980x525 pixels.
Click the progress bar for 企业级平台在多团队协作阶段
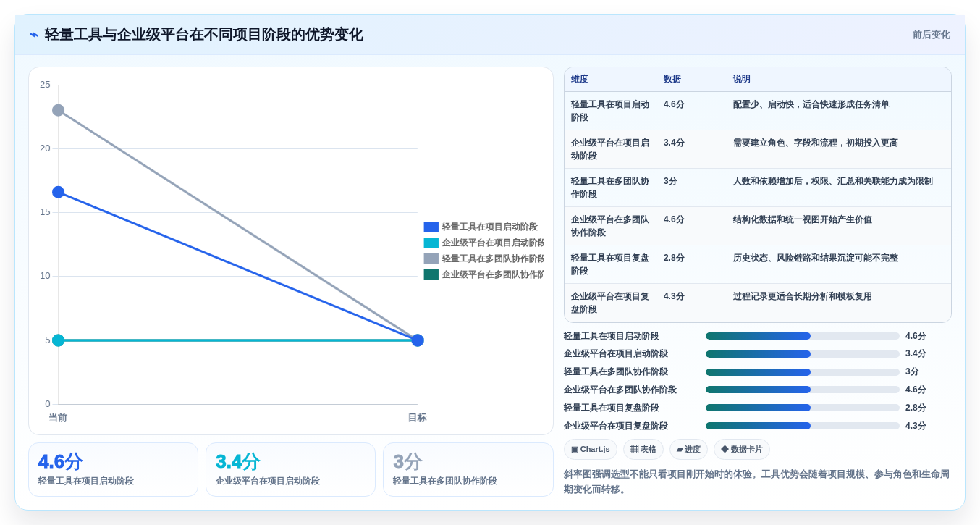pyautogui.click(x=803, y=390)
